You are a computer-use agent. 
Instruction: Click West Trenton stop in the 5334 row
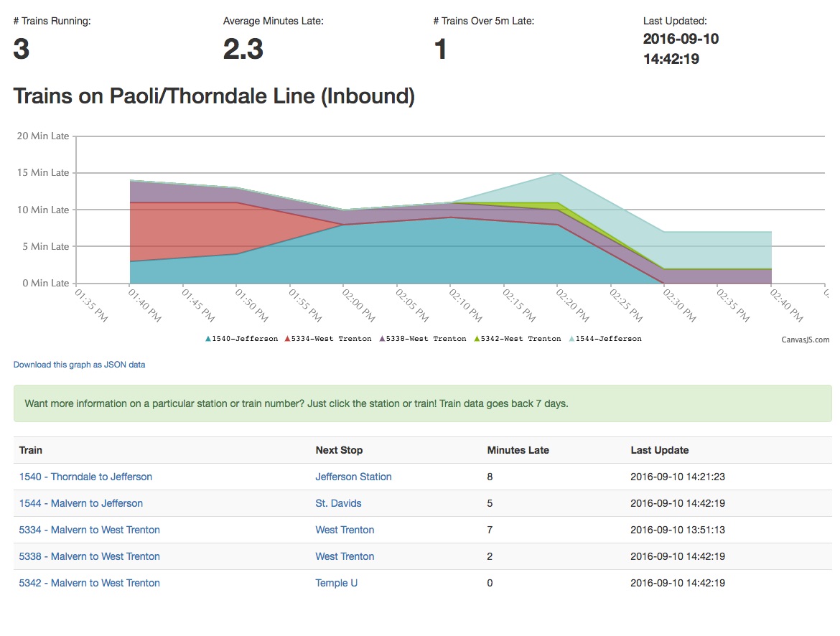(345, 530)
